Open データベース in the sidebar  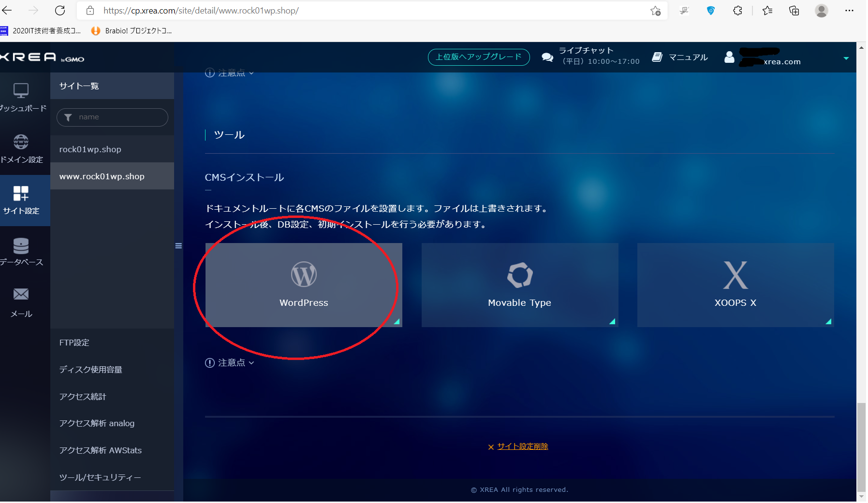[x=21, y=252]
